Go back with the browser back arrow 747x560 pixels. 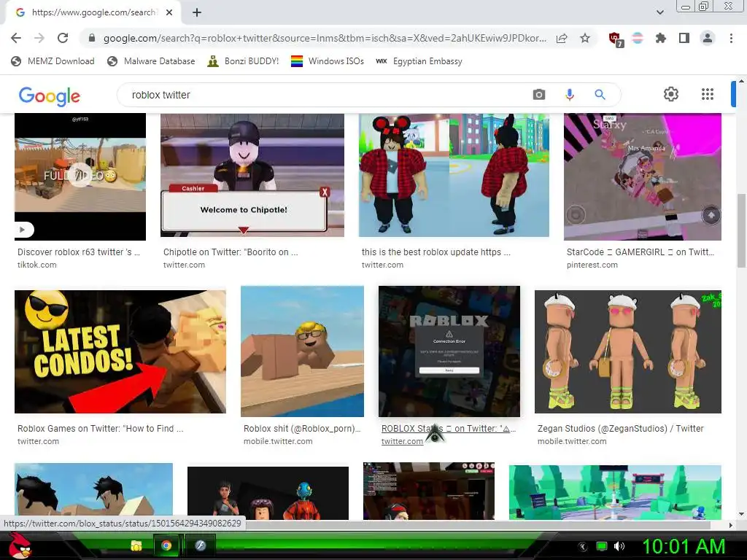16,38
